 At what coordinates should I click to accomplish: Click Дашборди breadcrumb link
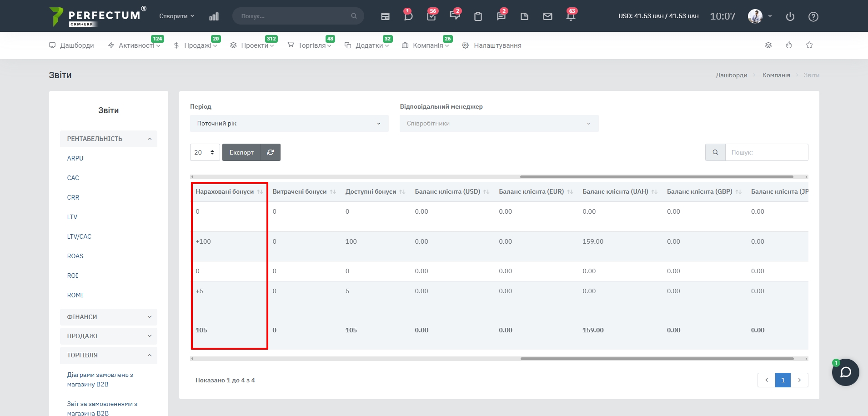coord(731,75)
